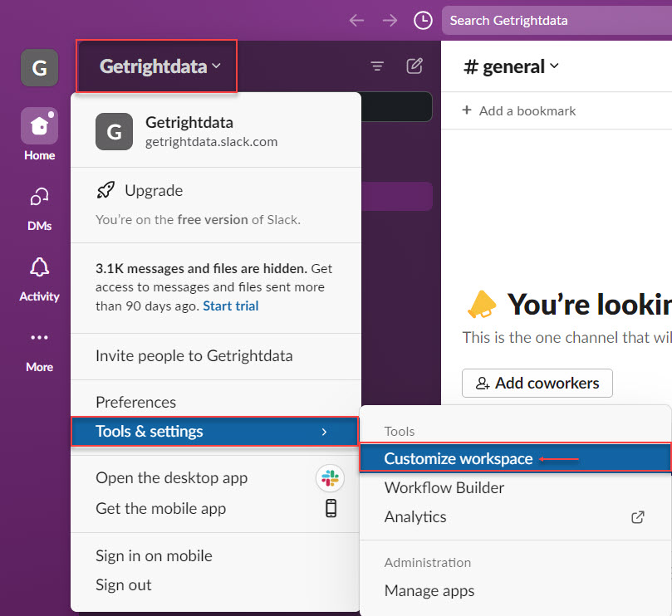Click the Upgrade rocket icon
The width and height of the screenshot is (672, 616).
click(105, 190)
